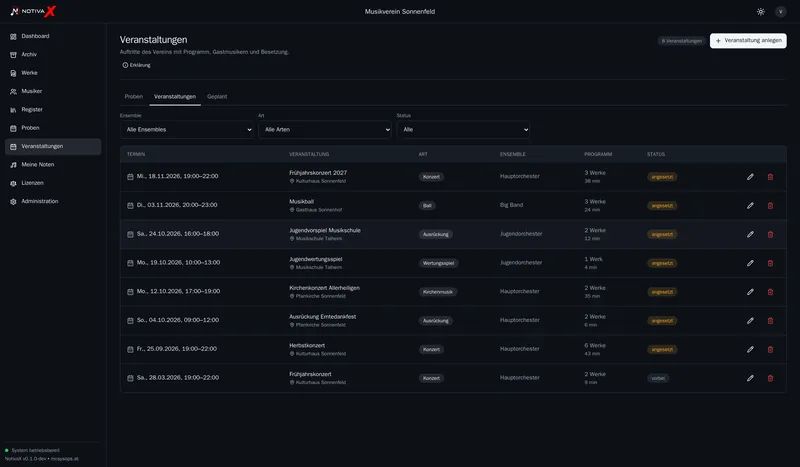800x467 pixels.
Task: Edit the Frühjahrskonzert 2027 event
Action: [750, 177]
